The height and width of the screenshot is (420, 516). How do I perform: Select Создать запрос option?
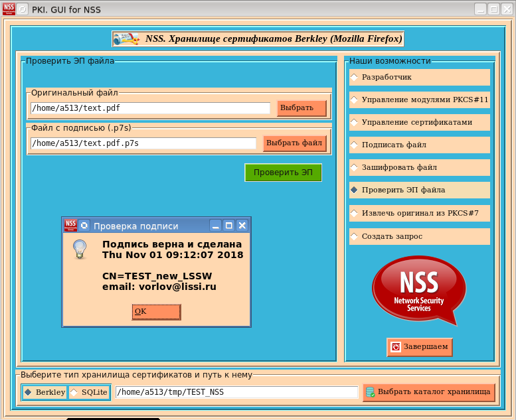tap(420, 236)
